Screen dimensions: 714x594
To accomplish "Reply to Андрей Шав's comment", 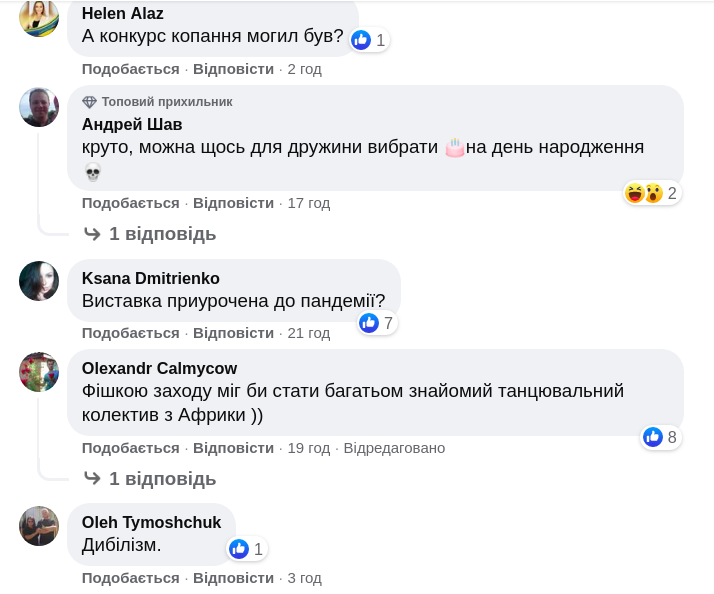I will tap(233, 203).
